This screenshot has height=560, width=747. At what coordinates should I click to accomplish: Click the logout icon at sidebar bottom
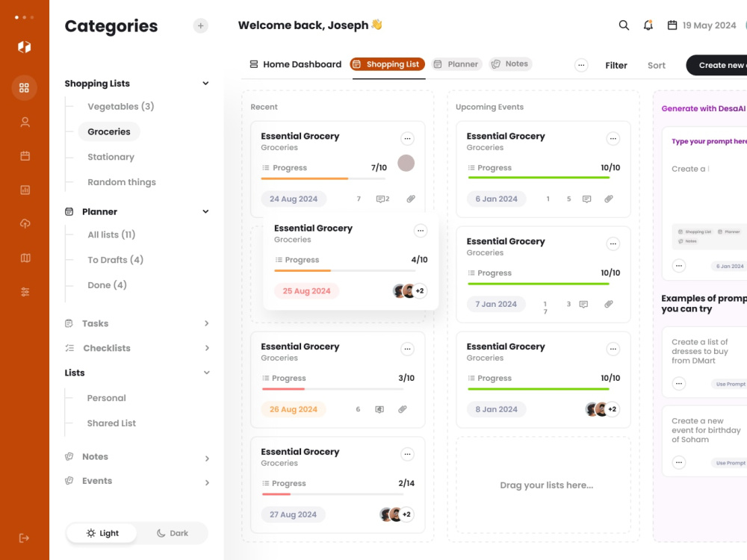point(25,538)
